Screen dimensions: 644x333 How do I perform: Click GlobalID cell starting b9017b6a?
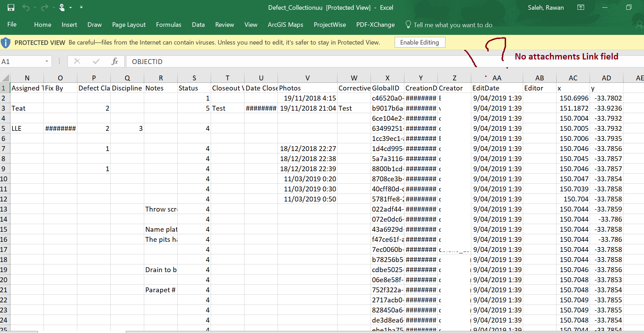(387, 108)
